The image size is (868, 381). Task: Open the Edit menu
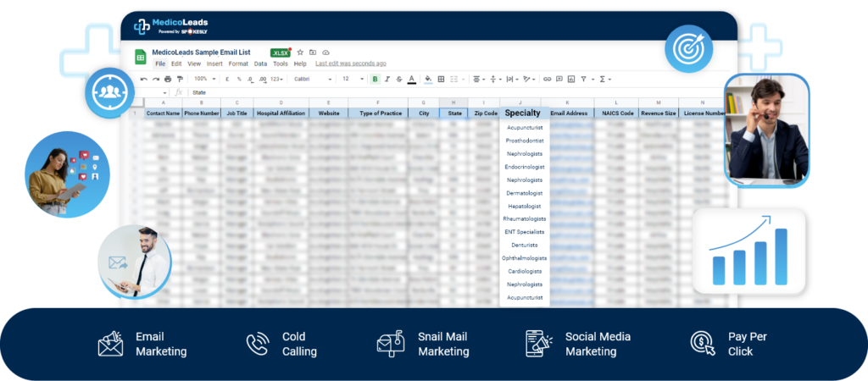tap(176, 63)
